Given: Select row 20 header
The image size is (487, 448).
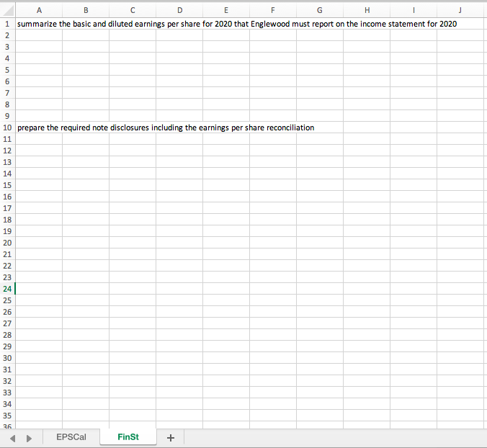Looking at the screenshot, I should (7, 243).
